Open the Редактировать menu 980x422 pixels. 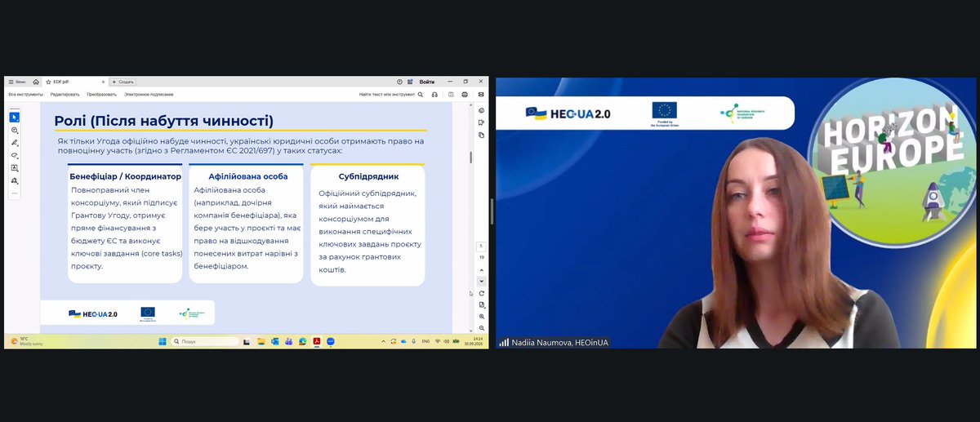coord(65,95)
